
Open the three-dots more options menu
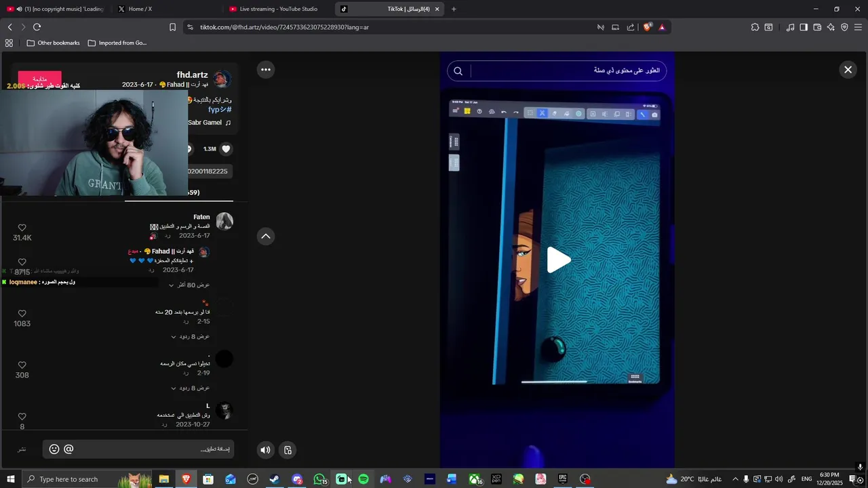(266, 69)
